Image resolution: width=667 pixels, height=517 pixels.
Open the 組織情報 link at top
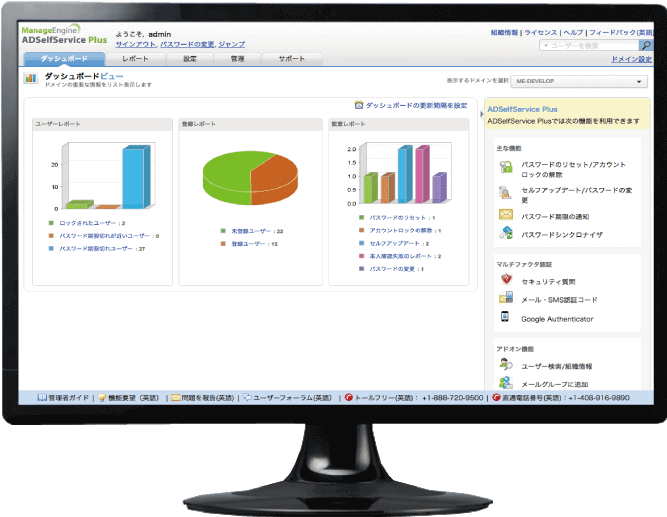(505, 32)
